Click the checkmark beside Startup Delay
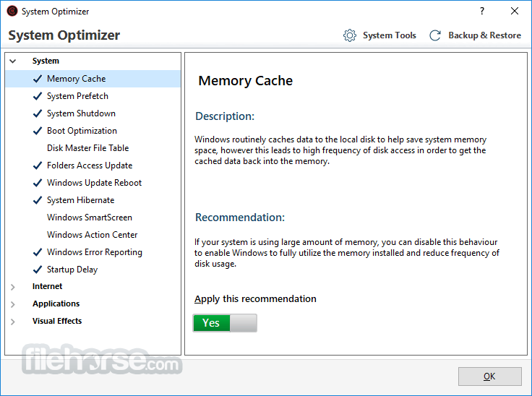Image resolution: width=532 pixels, height=396 pixels. coord(38,270)
